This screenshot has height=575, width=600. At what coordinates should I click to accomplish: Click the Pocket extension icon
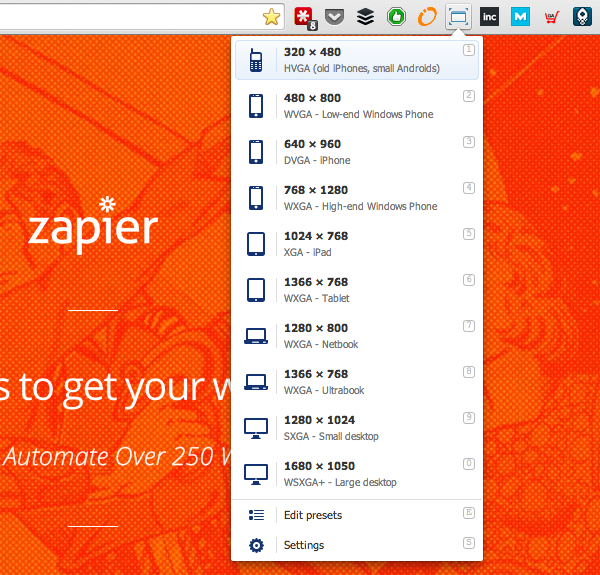coord(335,16)
